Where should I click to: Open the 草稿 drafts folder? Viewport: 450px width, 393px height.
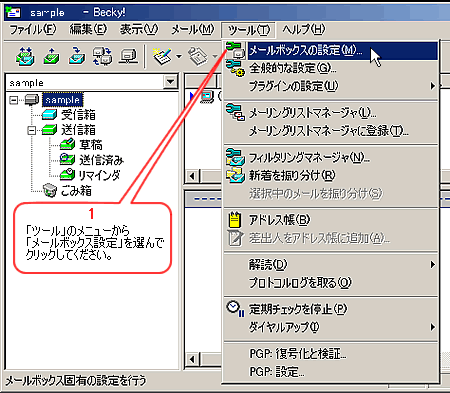(91, 145)
